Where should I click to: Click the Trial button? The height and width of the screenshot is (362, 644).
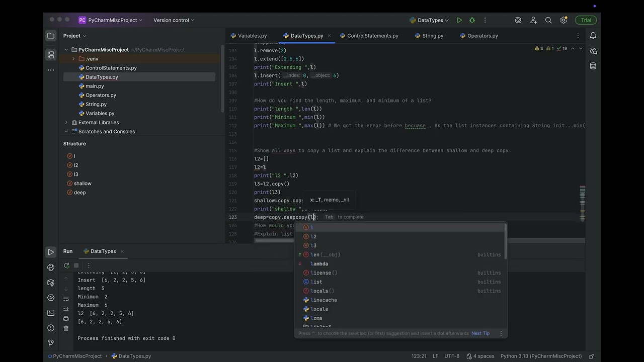[586, 20]
